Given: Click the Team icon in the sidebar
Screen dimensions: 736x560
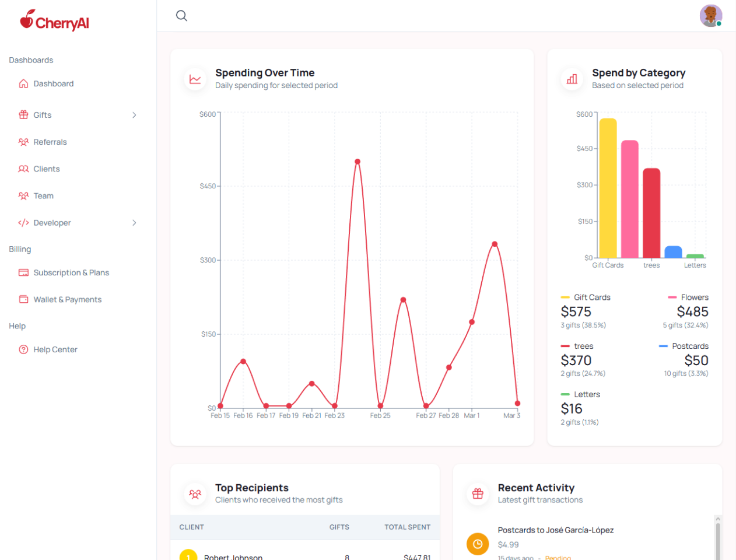Looking at the screenshot, I should 23,195.
